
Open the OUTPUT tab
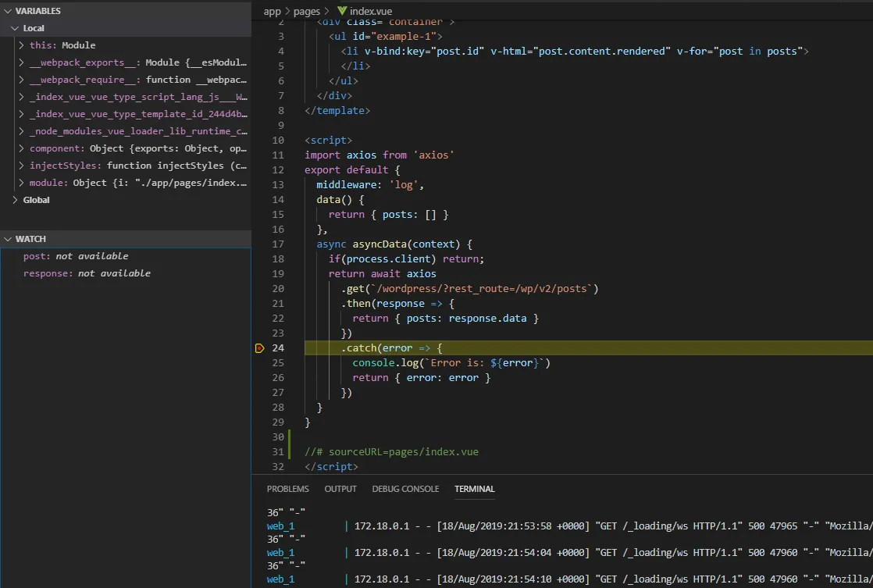tap(340, 489)
